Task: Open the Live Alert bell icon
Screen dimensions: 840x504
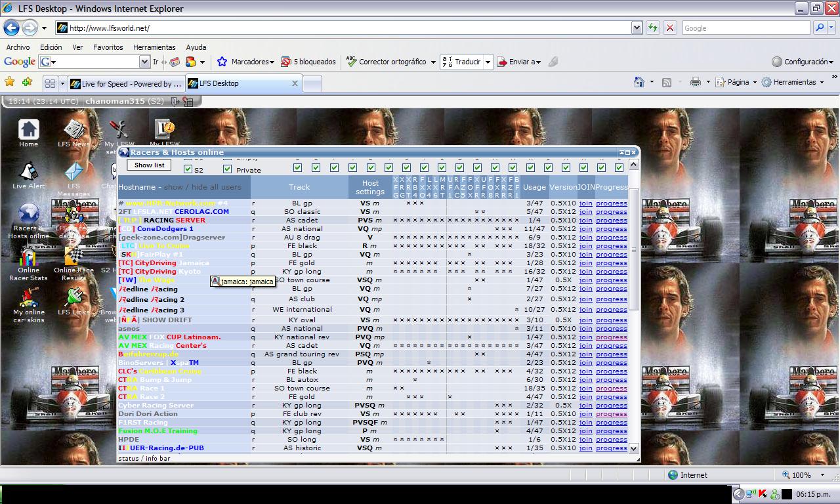Action: [28, 172]
